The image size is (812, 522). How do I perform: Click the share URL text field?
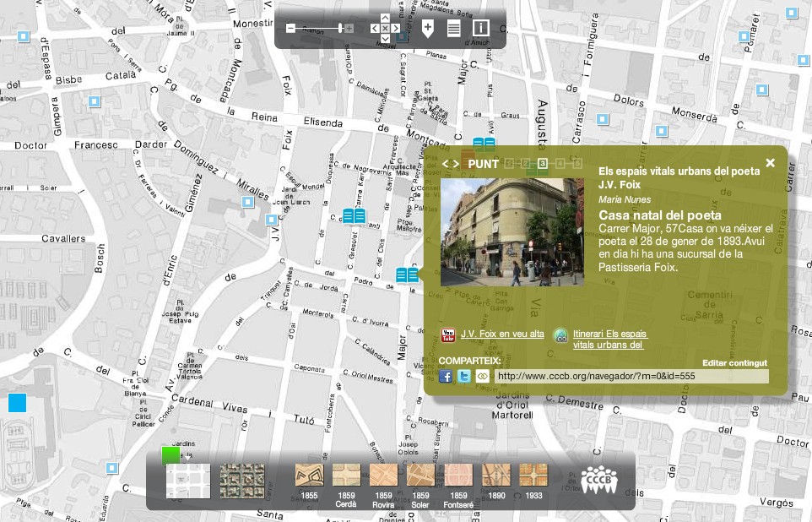(x=631, y=376)
